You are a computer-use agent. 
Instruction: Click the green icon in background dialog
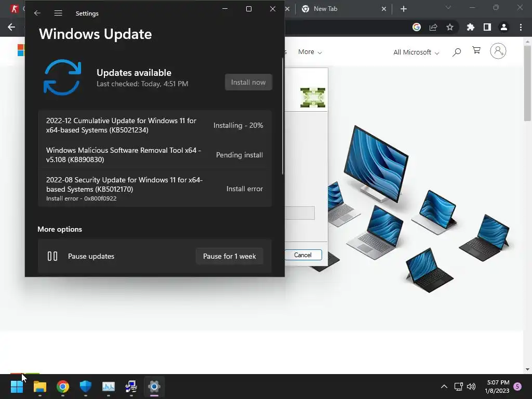point(313,97)
